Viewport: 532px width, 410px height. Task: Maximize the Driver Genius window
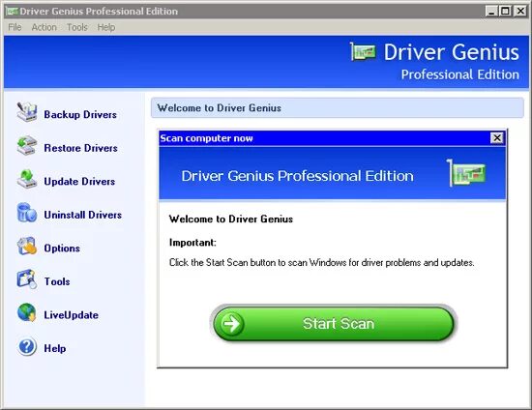point(505,12)
